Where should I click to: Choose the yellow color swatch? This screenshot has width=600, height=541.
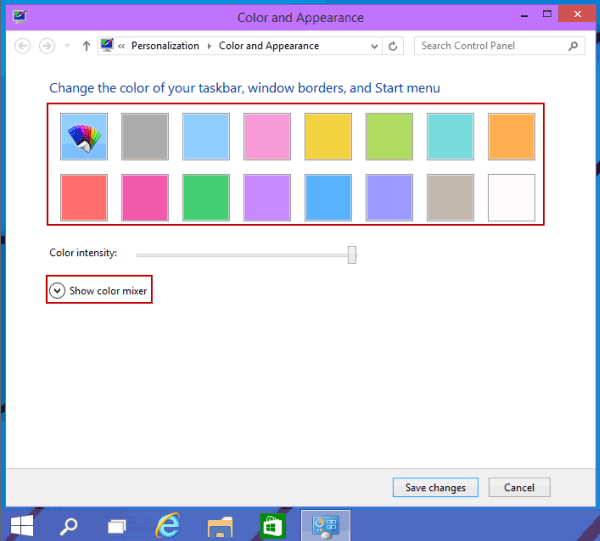tap(328, 137)
